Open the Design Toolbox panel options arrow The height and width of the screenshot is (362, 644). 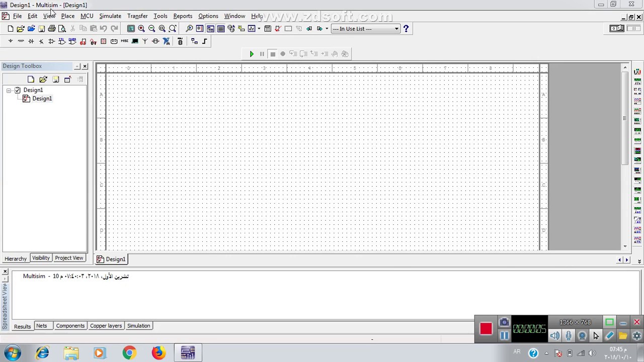[x=77, y=66]
